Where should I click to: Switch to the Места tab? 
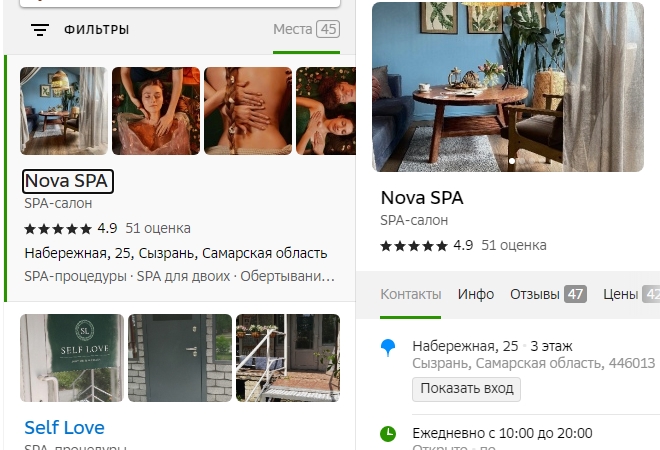click(x=306, y=29)
